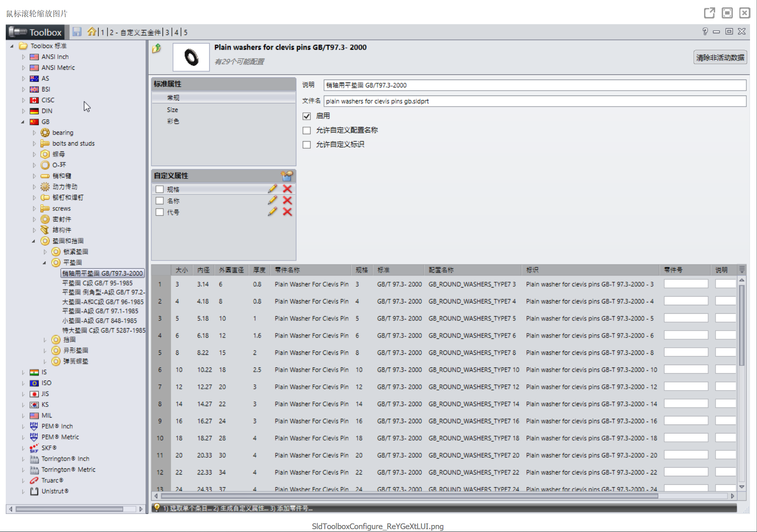Go to step 3 in Toolbox header
This screenshot has width=757, height=532.
pyautogui.click(x=167, y=32)
